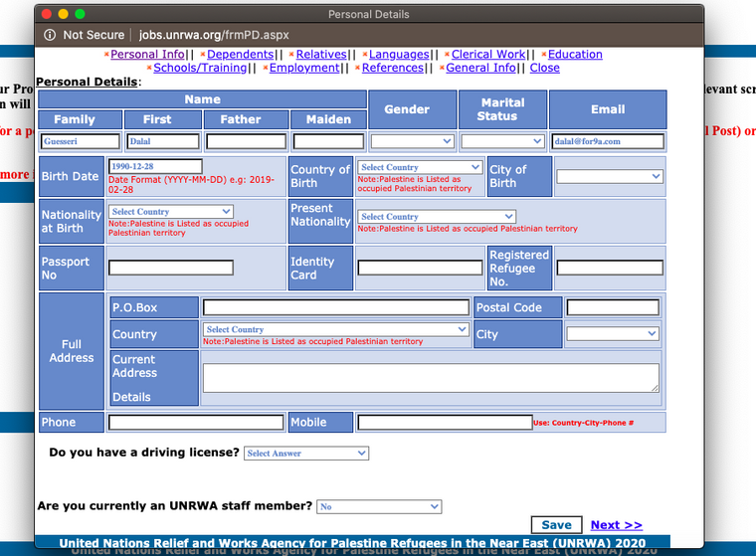This screenshot has height=556, width=756.
Task: Click the Close link in navigation
Action: pyautogui.click(x=545, y=69)
